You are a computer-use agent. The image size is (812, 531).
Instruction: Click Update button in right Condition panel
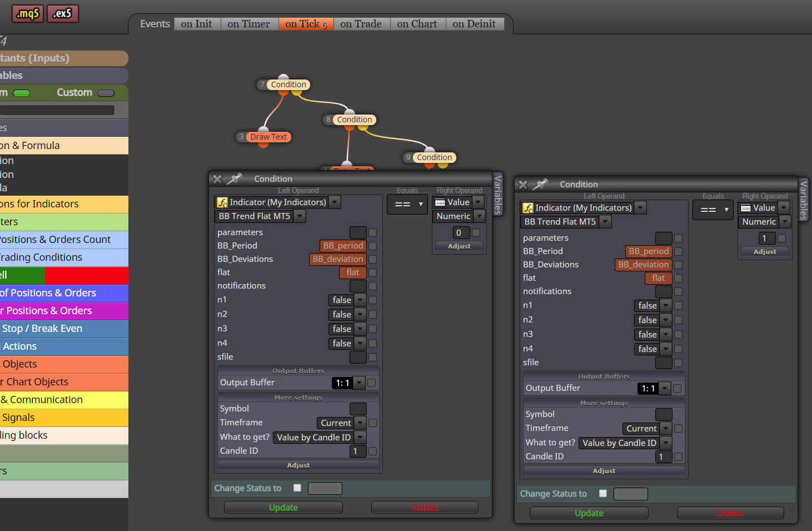tap(589, 513)
